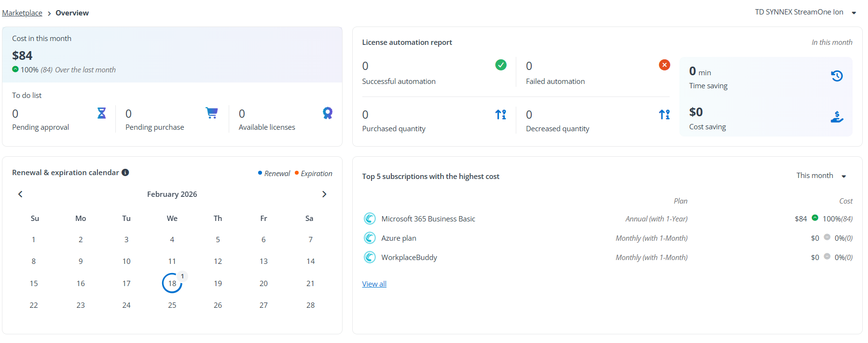This screenshot has height=343, width=868.
Task: Go to previous month in the calendar
Action: tap(20, 194)
